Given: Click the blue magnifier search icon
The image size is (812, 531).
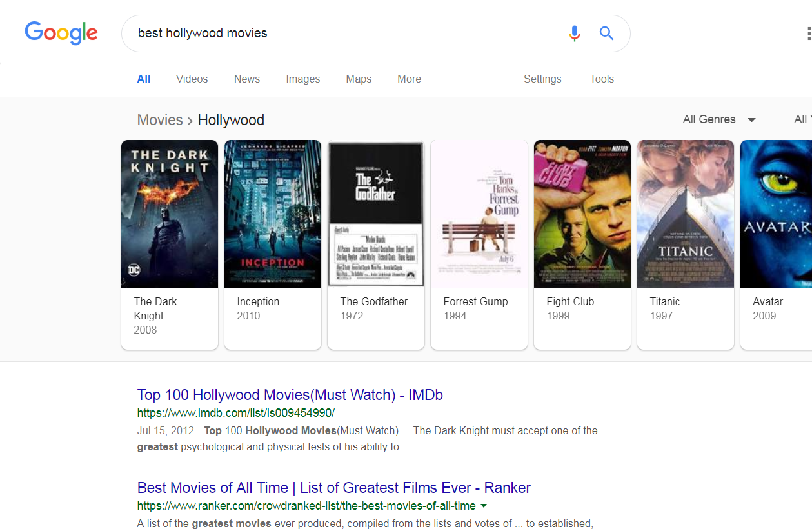Looking at the screenshot, I should (606, 33).
